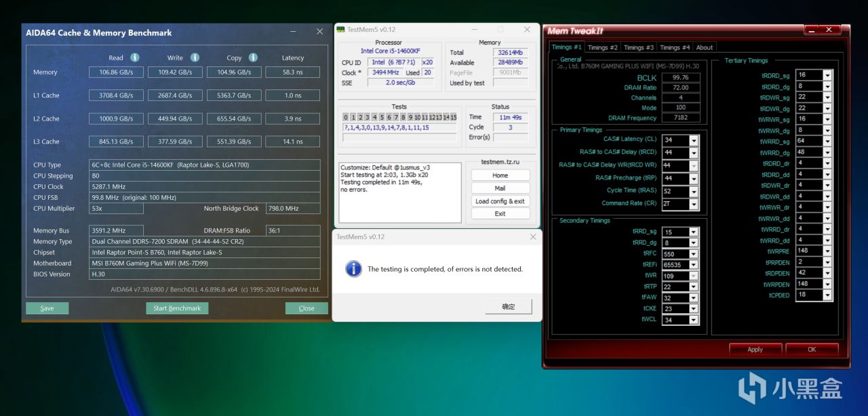The width and height of the screenshot is (868, 416).
Task: Close the TestMem5 completion message dialog
Action: [x=532, y=237]
